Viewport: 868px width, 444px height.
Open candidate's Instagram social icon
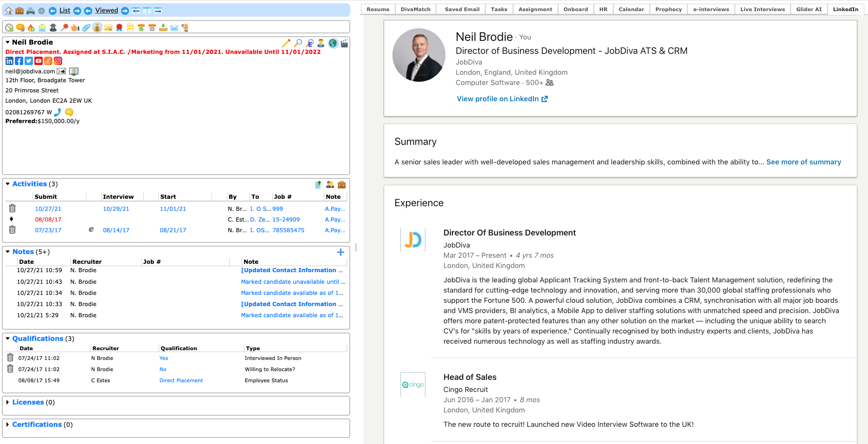(58, 61)
